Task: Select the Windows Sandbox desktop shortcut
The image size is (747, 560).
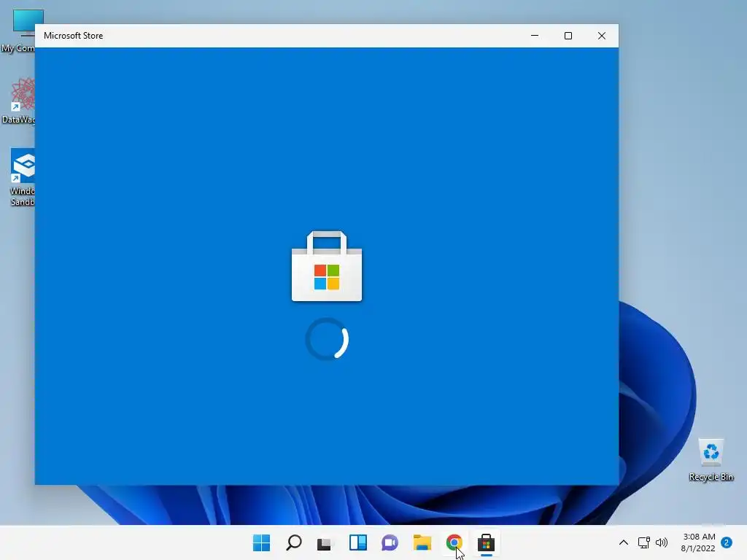Action: (21, 176)
